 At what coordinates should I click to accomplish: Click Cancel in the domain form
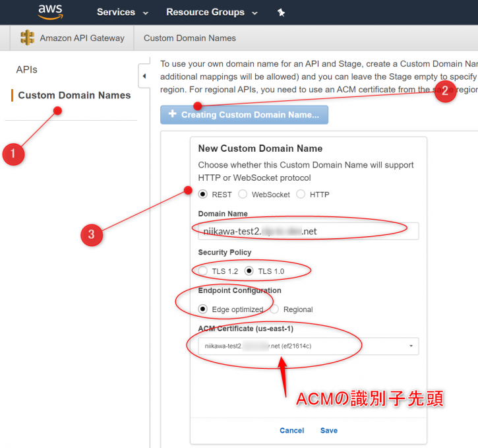(x=291, y=430)
